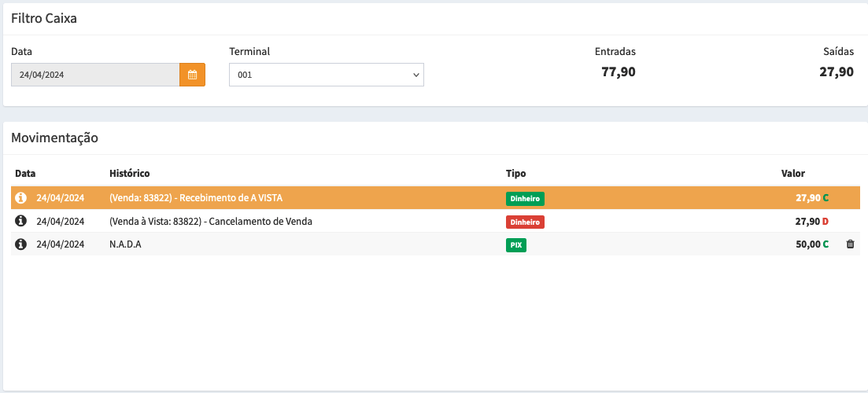
Task: Click the Histórico column header
Action: [129, 173]
